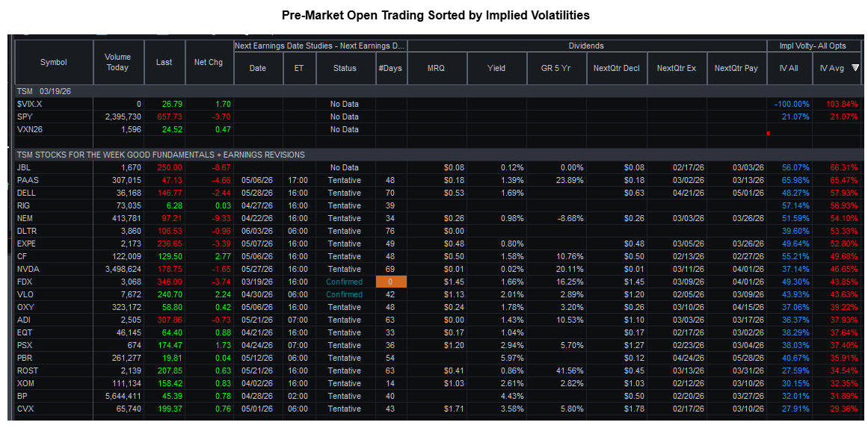This screenshot has height=428, width=868.
Task: Click the TSM Stocks For The Week section header
Action: pos(161,155)
